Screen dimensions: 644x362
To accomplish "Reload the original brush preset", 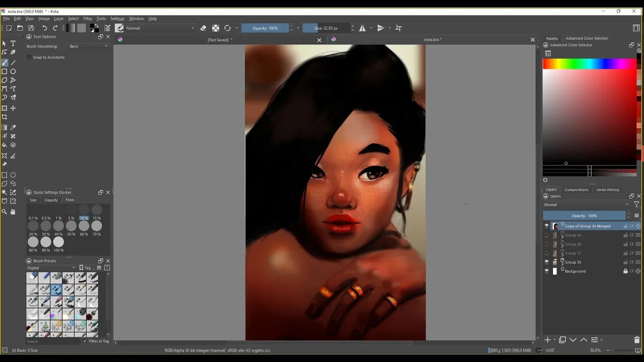I will point(227,28).
